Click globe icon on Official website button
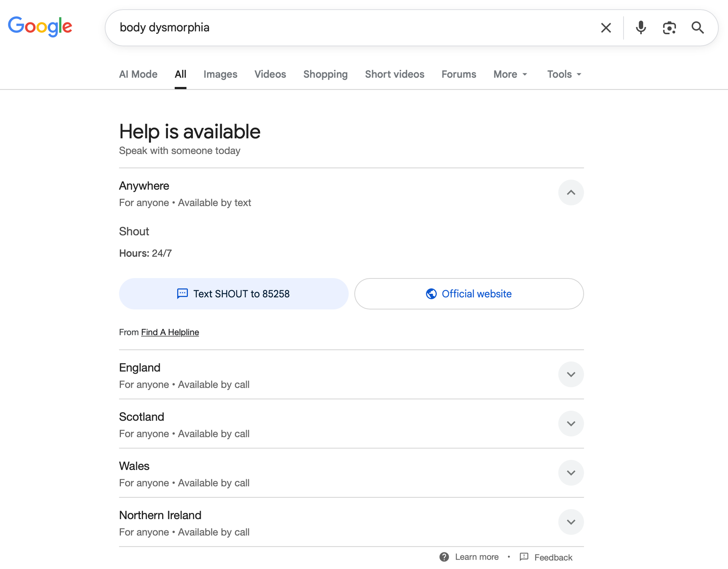This screenshot has height=569, width=728. [x=431, y=294]
